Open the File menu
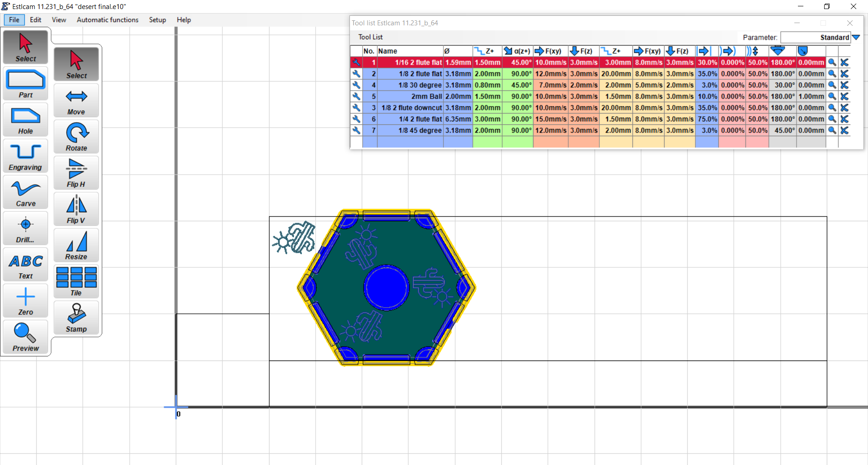 coord(14,20)
